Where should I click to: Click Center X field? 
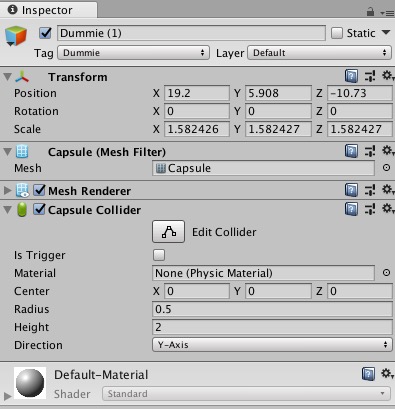click(x=197, y=291)
